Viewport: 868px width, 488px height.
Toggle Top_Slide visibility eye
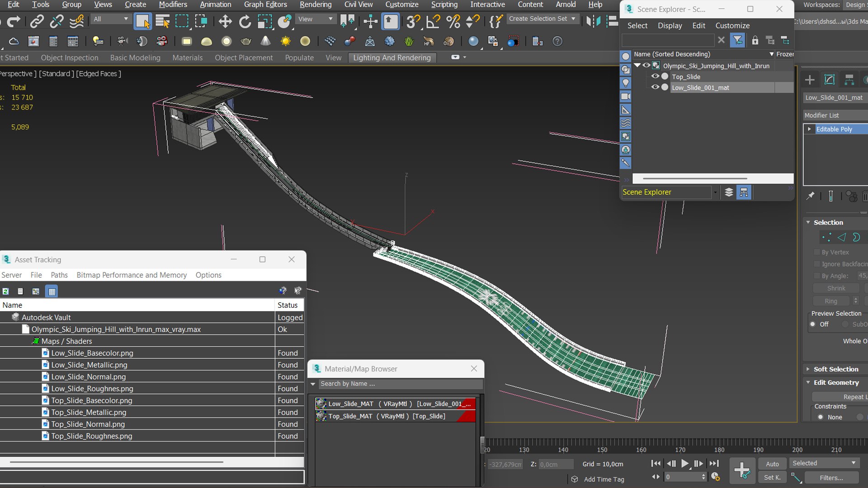(x=655, y=76)
